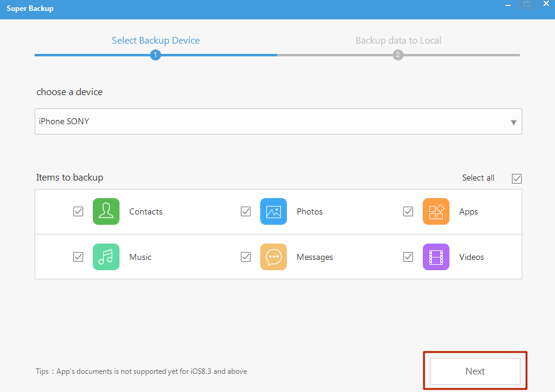This screenshot has width=555, height=392.
Task: Open the device dropdown arrow
Action: 513,122
